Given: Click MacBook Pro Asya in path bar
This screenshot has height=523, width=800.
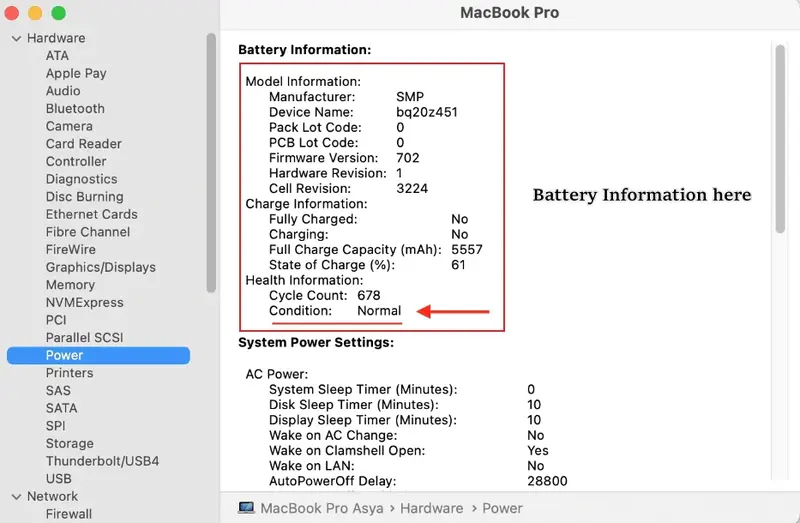Looking at the screenshot, I should pos(320,508).
